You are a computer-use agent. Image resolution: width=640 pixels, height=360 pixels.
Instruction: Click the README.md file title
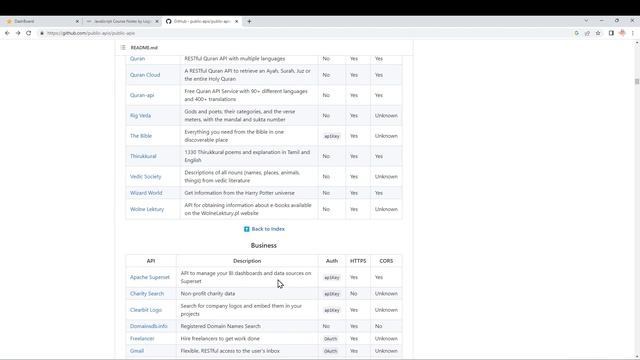144,48
